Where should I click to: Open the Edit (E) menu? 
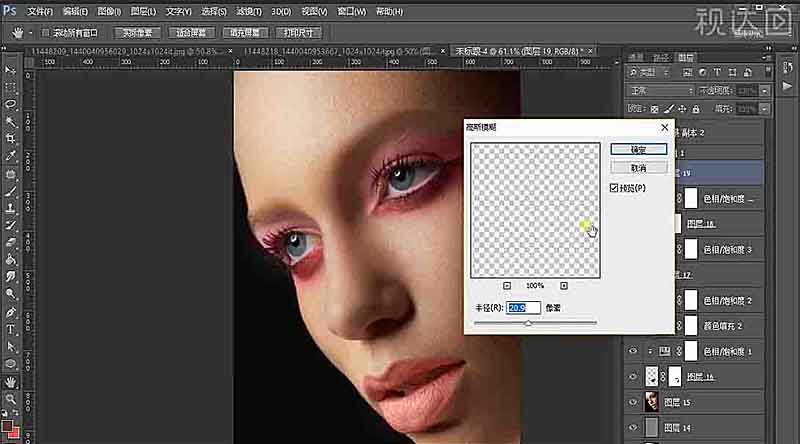tap(75, 11)
